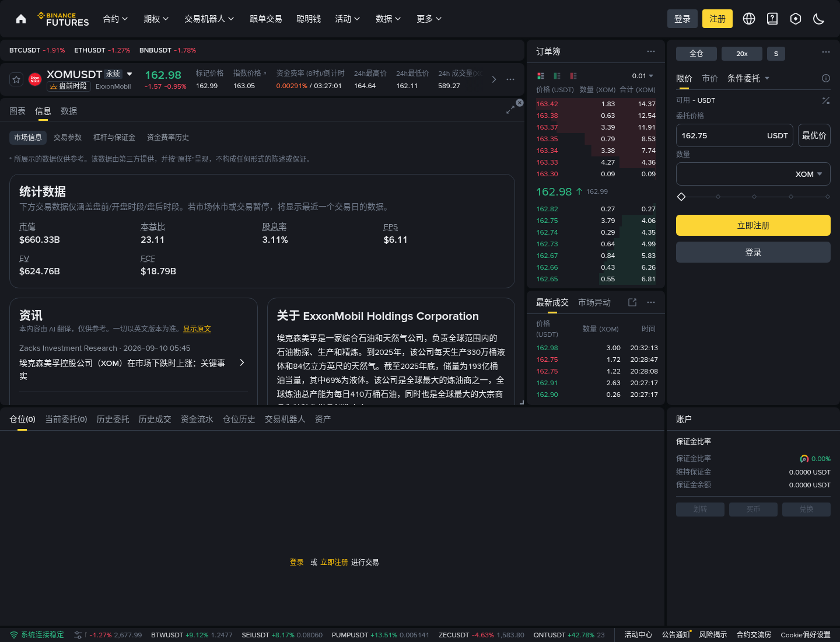Switch to 市场异动 tab
Screen dimensions: 840x642
594,302
